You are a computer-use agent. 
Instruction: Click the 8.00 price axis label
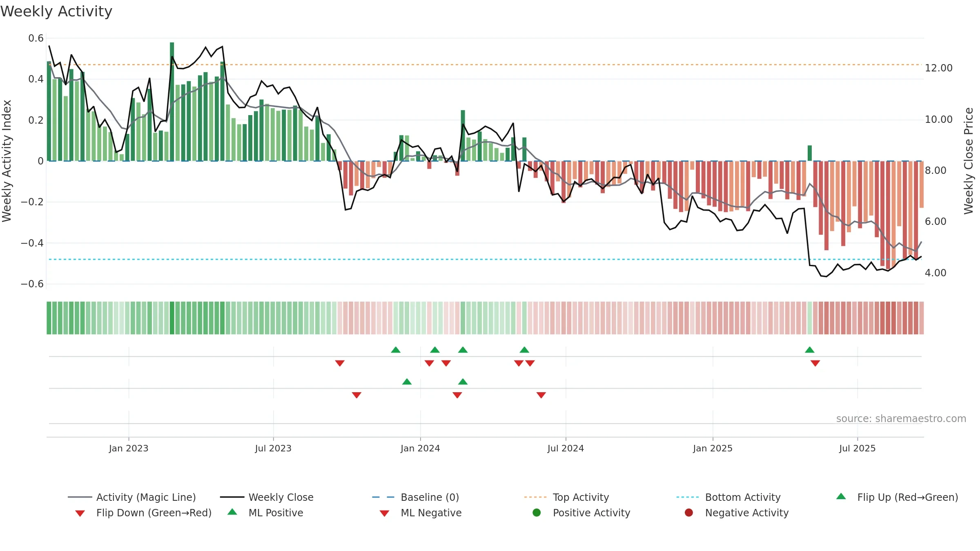coord(935,171)
